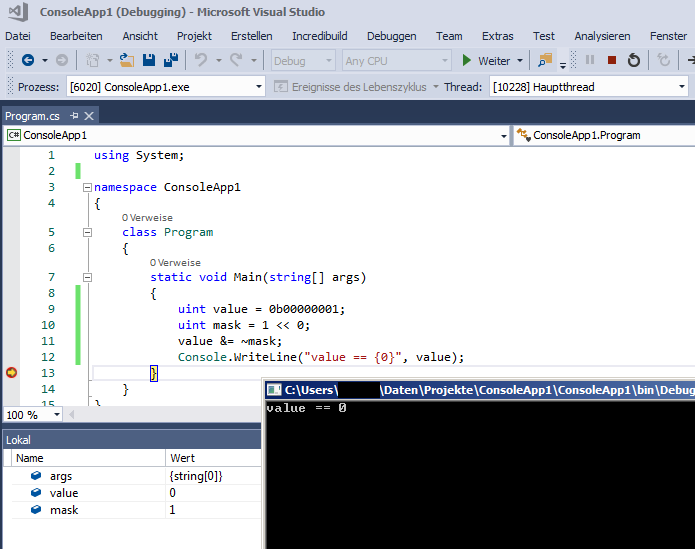Open the Projekt menu

point(194,36)
